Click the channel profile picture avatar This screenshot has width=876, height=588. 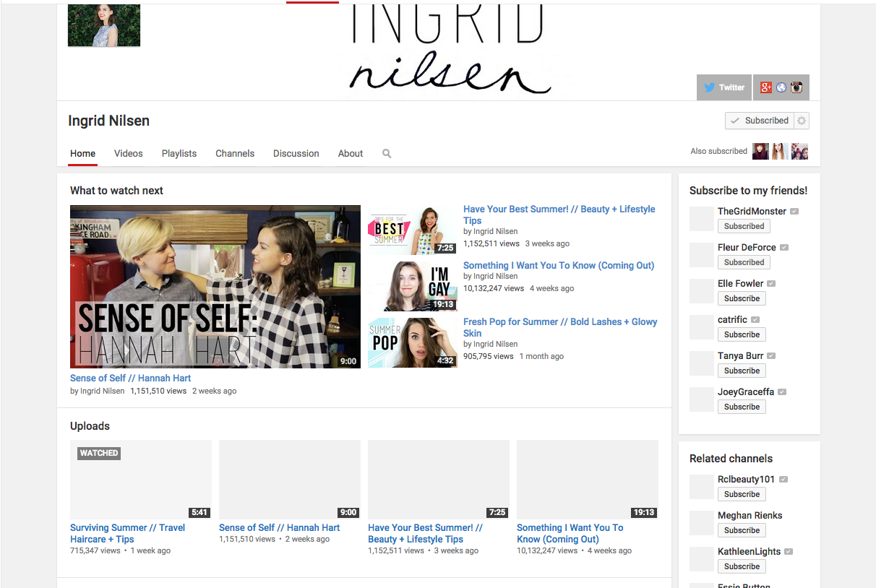click(104, 25)
